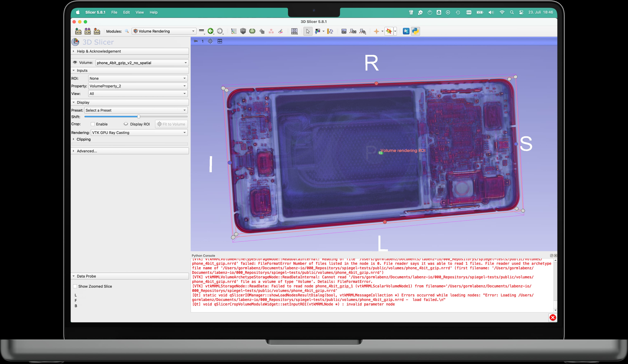Select the pointer mouse mode tool
The height and width of the screenshot is (364, 628).
click(x=308, y=31)
